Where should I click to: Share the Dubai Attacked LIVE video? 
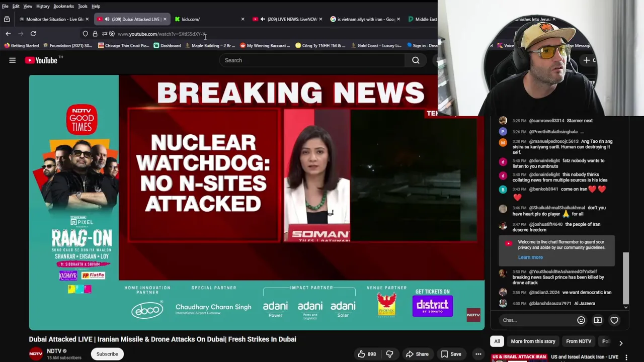[417, 354]
